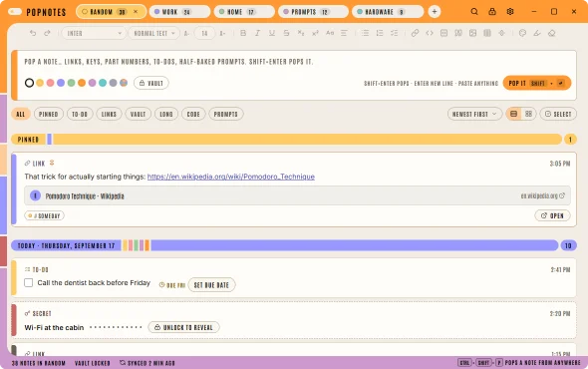Filter notes by Vault chip
The height and width of the screenshot is (369, 588).
point(138,114)
